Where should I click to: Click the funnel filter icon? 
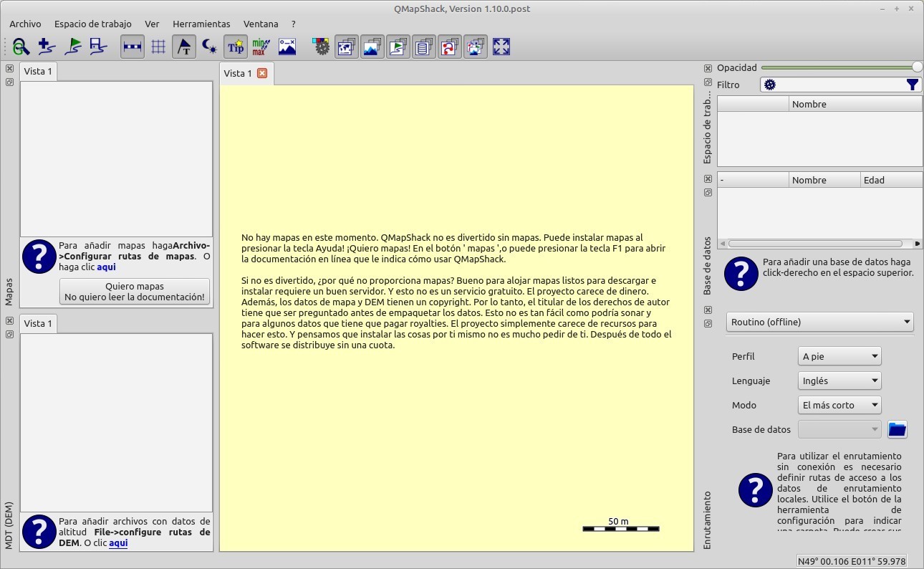[913, 85]
